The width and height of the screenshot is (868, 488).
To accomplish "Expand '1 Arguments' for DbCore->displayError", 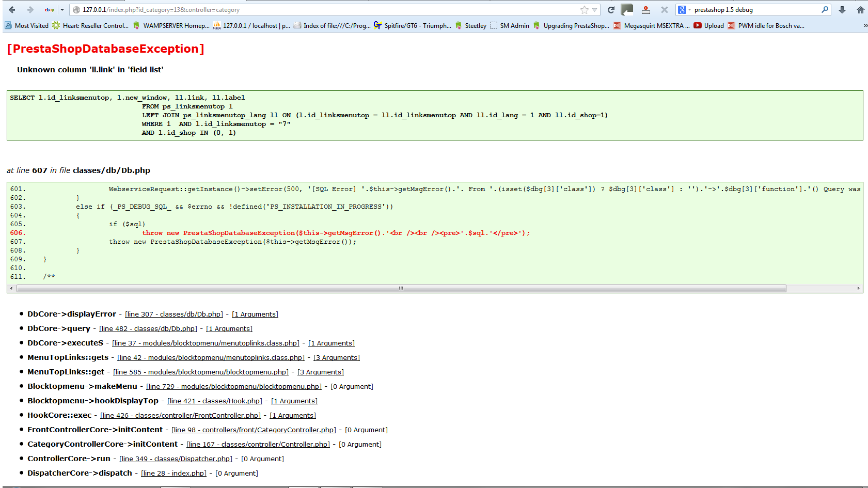I will tap(255, 314).
